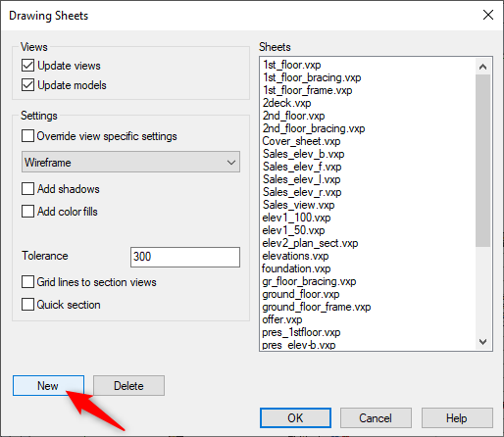The image size is (504, 437).
Task: Select Cover_sheet.vxp in the Sheets list
Action: coord(301,141)
